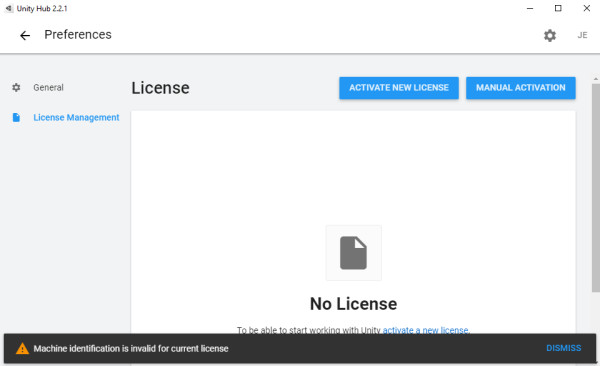
Task: Click the Activate New License button
Action: point(399,88)
